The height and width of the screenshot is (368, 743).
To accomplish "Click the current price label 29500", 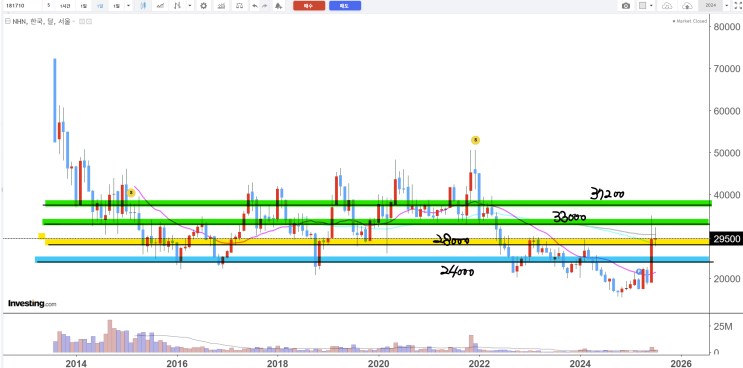I will [726, 239].
